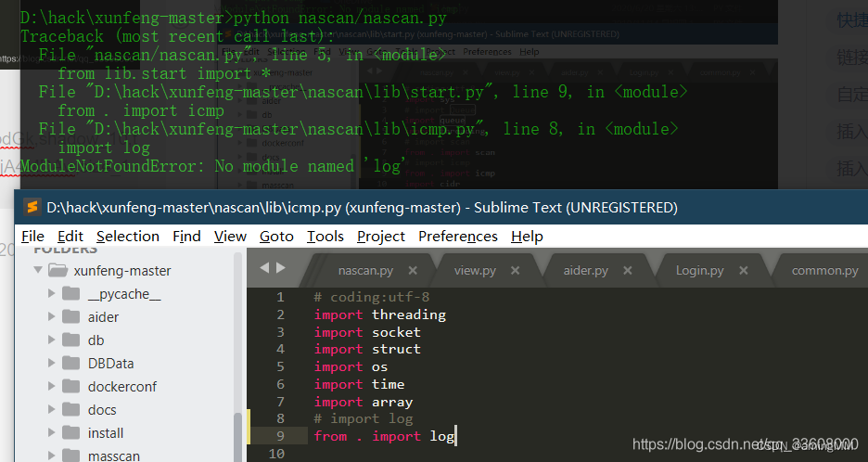Open the Preferences menu
Viewport: 868px width, 462px height.
click(458, 237)
